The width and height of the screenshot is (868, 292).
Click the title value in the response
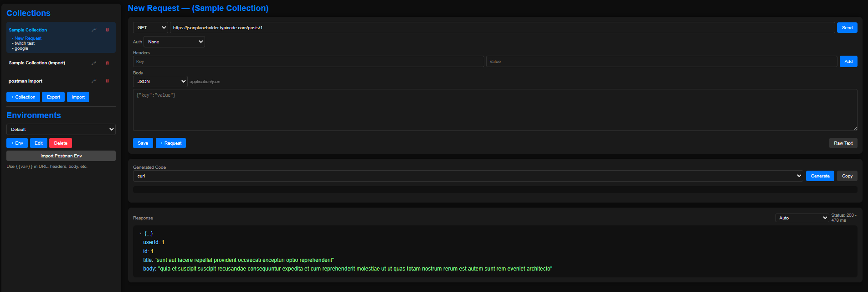[x=244, y=260]
